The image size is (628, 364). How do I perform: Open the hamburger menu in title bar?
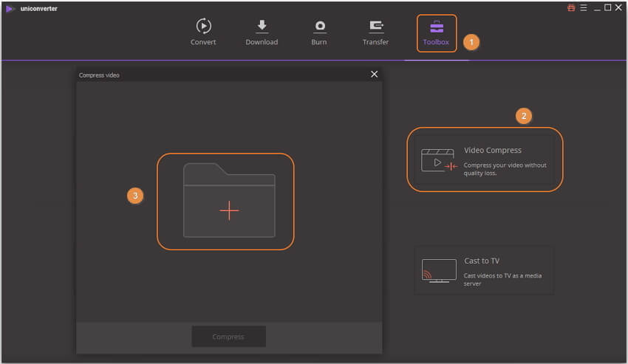click(x=584, y=7)
